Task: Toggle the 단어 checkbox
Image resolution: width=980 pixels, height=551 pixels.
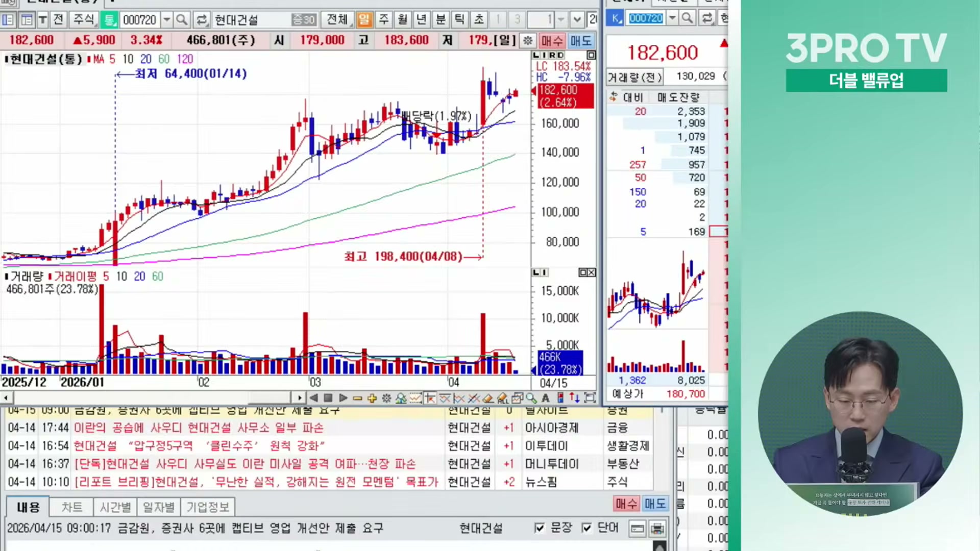Action: (x=587, y=528)
